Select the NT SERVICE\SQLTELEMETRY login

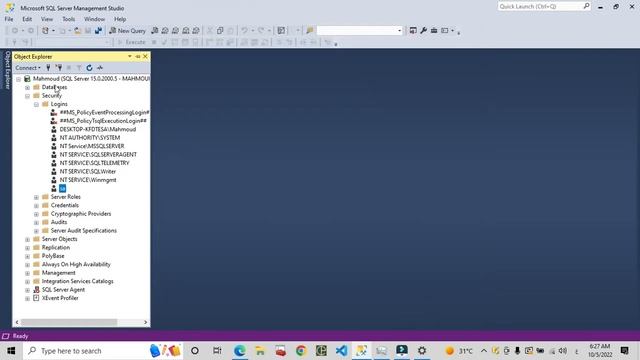coord(94,163)
